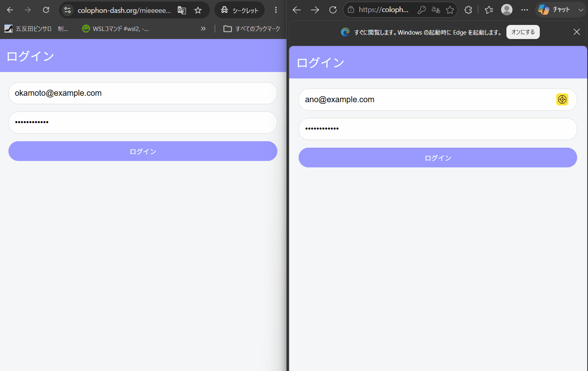The width and height of the screenshot is (588, 371).
Task: Dismiss Edge startup banner with X
Action: (577, 32)
